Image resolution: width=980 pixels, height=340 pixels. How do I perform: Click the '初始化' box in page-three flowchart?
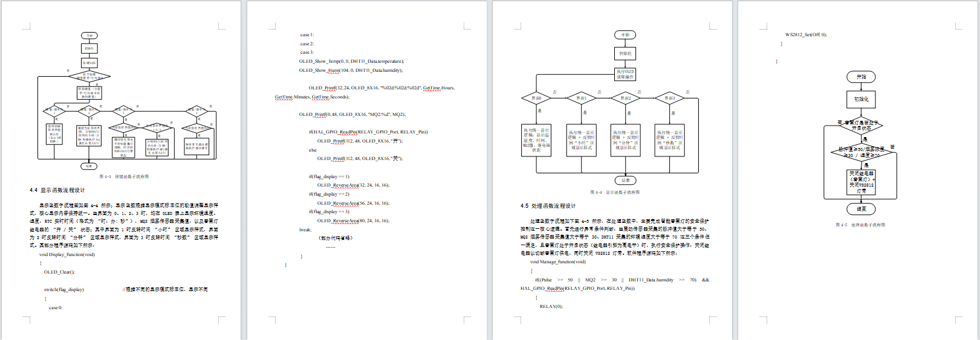click(x=625, y=54)
